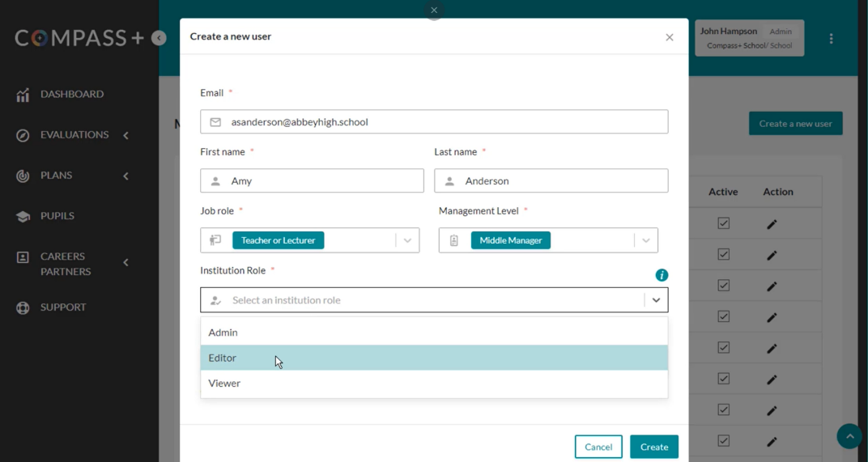
Task: Click the Pupils graduation cap icon
Action: pyautogui.click(x=23, y=216)
